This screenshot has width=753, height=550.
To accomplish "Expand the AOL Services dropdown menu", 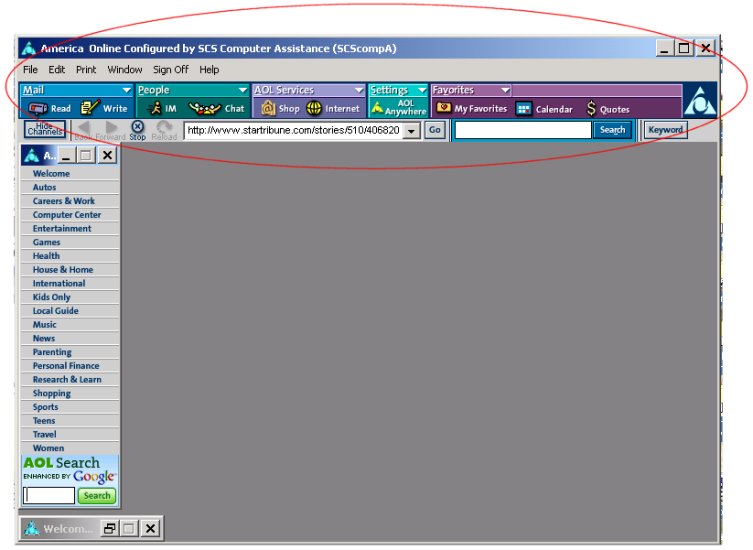I will pos(359,90).
